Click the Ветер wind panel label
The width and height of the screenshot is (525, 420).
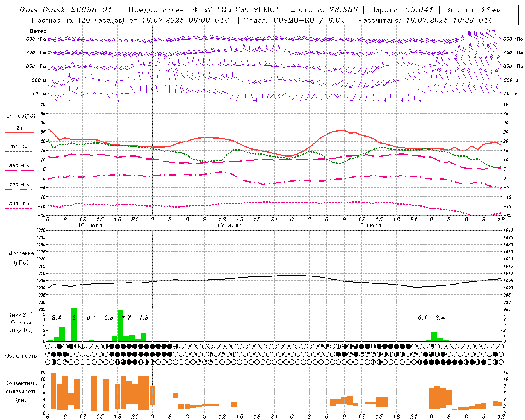(x=38, y=31)
